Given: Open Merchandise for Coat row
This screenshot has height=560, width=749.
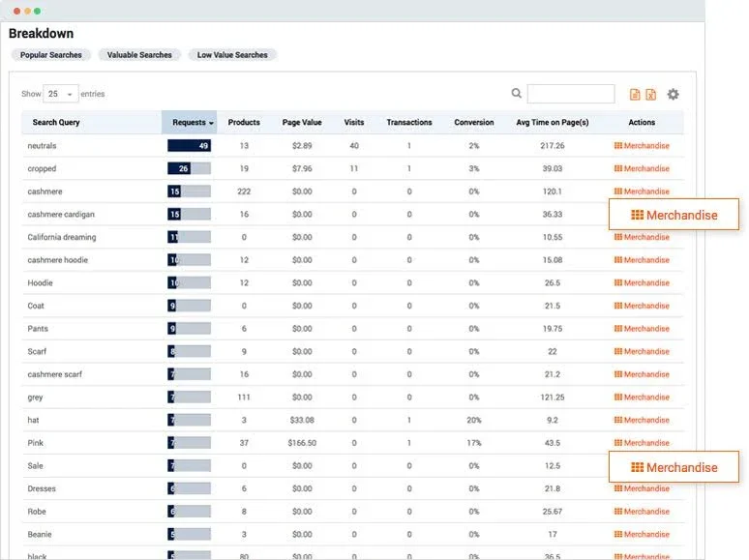Looking at the screenshot, I should pos(642,306).
